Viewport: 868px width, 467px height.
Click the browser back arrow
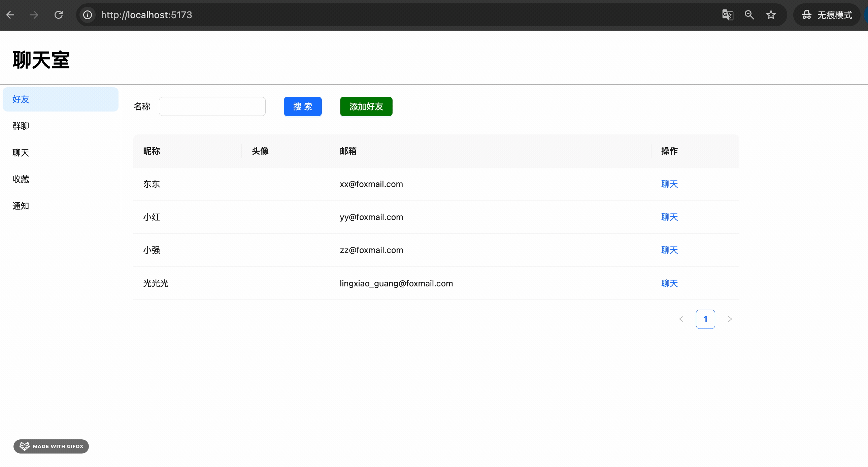pos(10,15)
